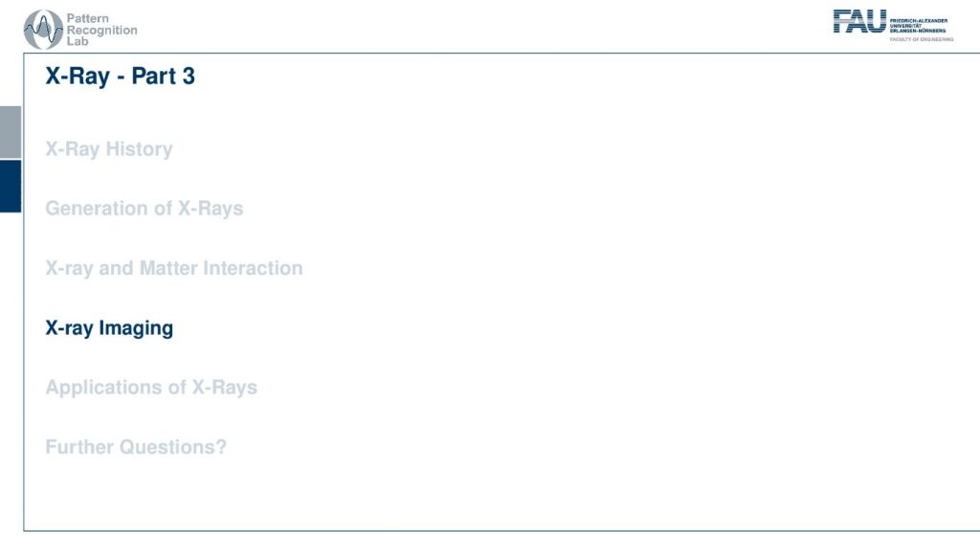Jump to 'X-ray and Matter Interaction' section
Viewport: 980px width, 553px height.
coord(174,268)
